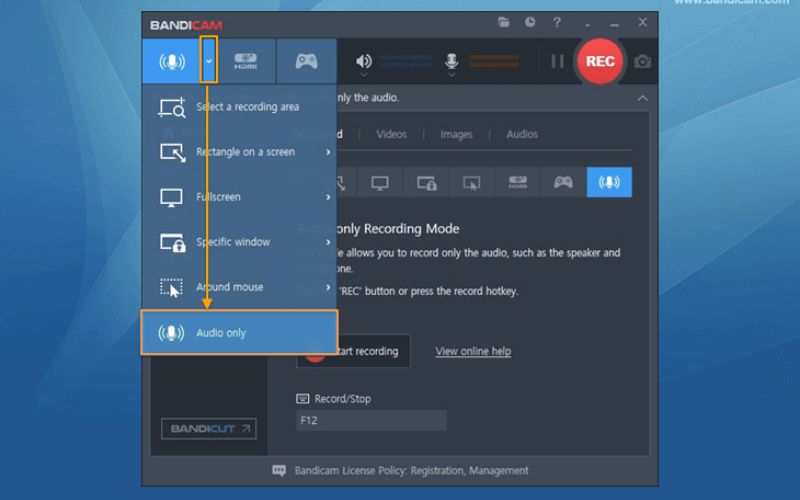Click the speaker volume level meter
Screen dimensions: 800x500
(x=406, y=61)
